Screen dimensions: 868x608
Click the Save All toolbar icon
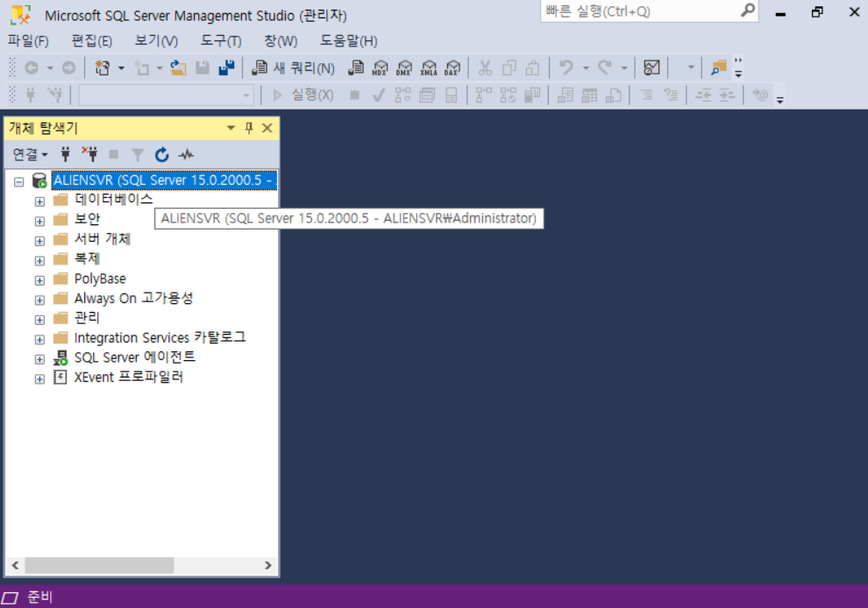226,67
